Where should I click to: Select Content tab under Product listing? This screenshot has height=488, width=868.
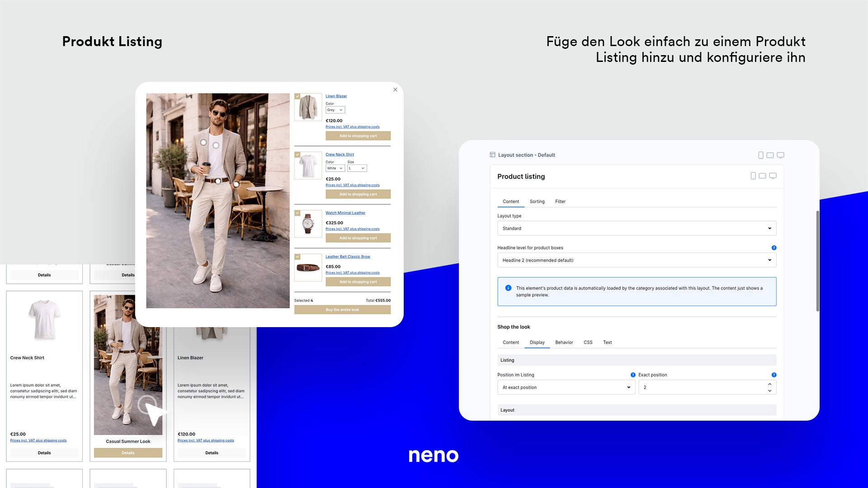pyautogui.click(x=511, y=202)
